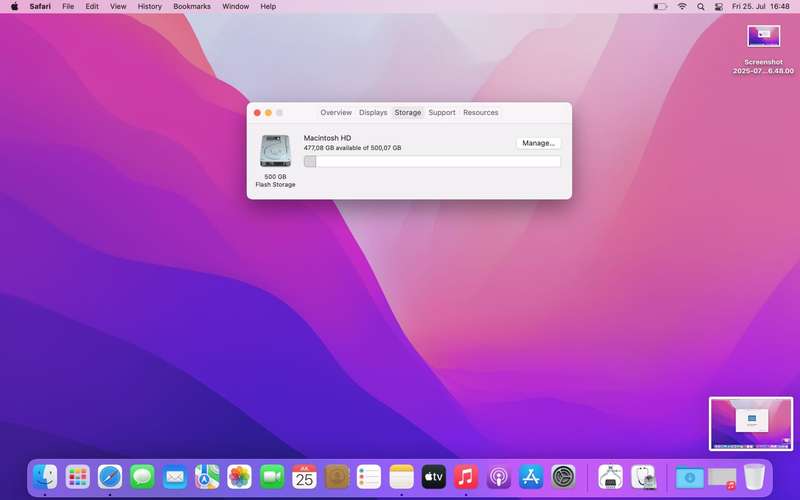Image resolution: width=800 pixels, height=500 pixels.
Task: Open Reminders from the Dock
Action: 369,477
